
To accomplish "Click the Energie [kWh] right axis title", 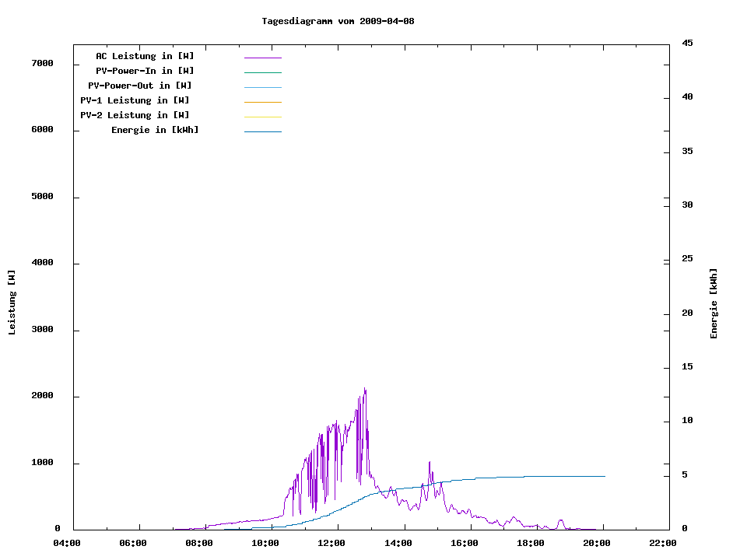I will 714,303.
